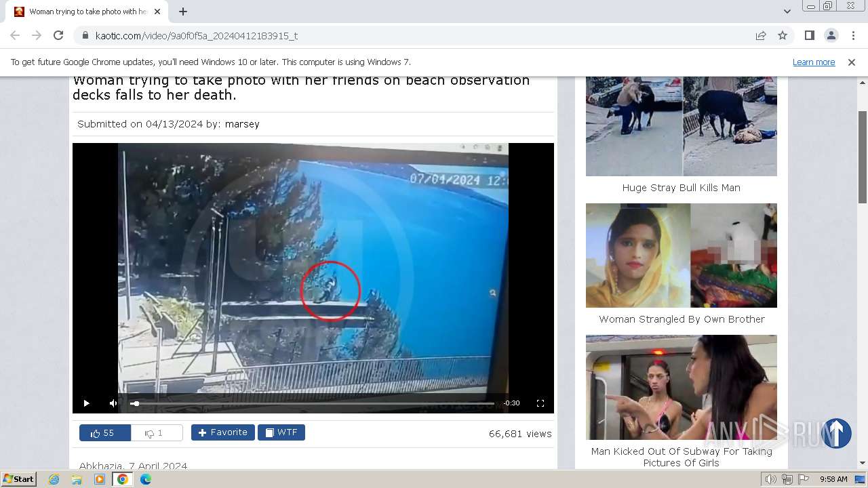Open the Windows Start menu
The width and height of the screenshot is (868, 488).
point(18,479)
